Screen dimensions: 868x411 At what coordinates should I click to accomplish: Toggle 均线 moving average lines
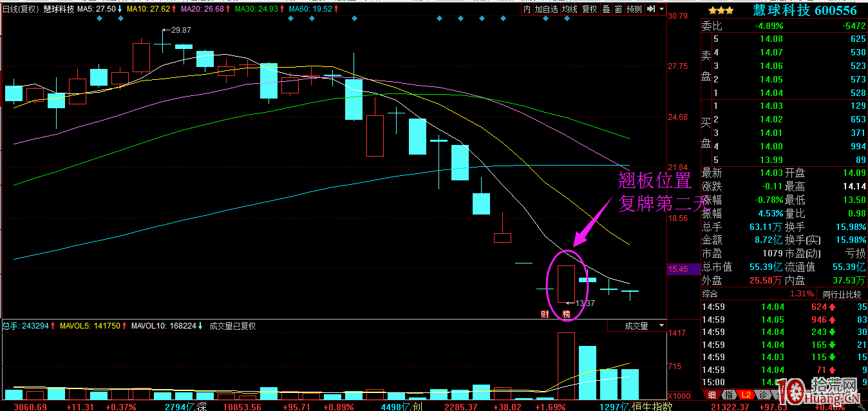click(x=569, y=9)
